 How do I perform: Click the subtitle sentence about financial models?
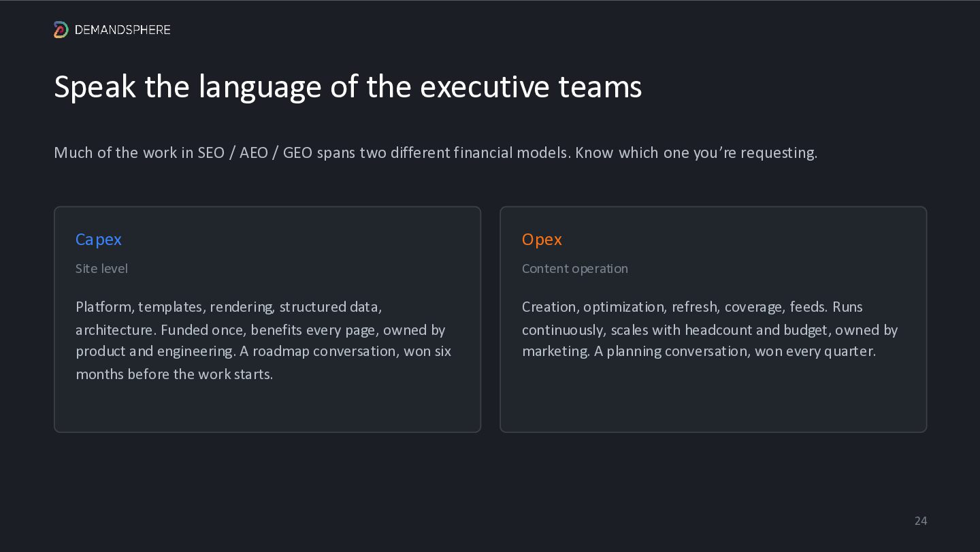point(436,152)
